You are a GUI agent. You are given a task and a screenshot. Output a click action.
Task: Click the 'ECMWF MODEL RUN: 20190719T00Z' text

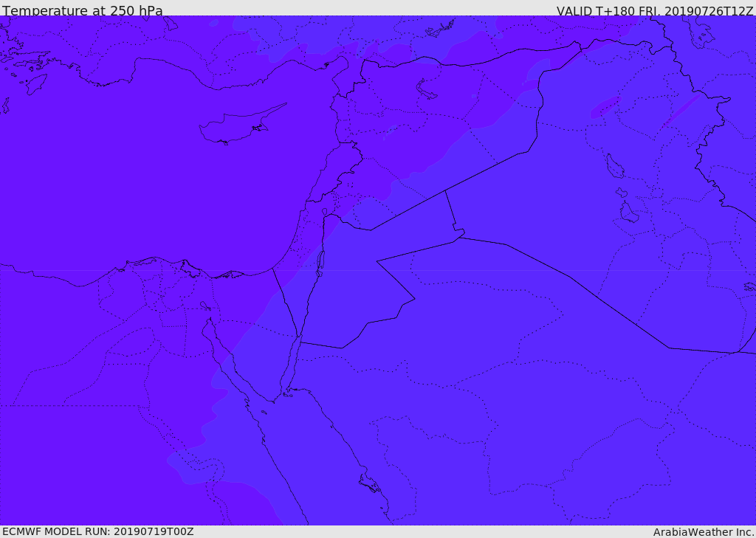[x=98, y=531]
